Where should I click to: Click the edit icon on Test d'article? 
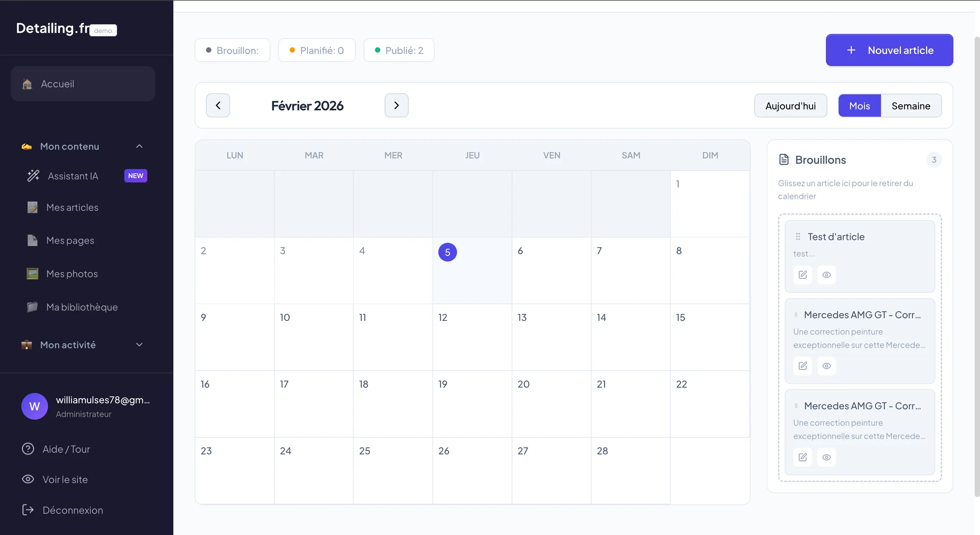click(803, 275)
